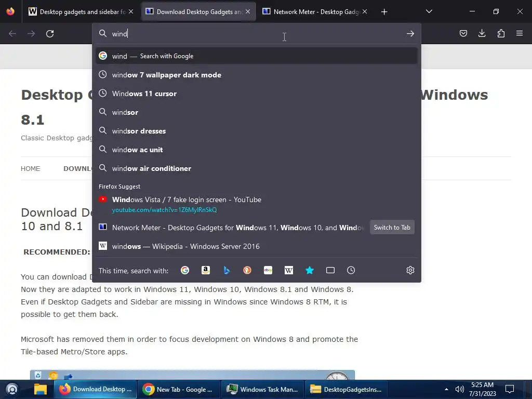This screenshot has height=399, width=532.
Task: Close the Download Desktop Gadgets tab
Action: coord(248,11)
